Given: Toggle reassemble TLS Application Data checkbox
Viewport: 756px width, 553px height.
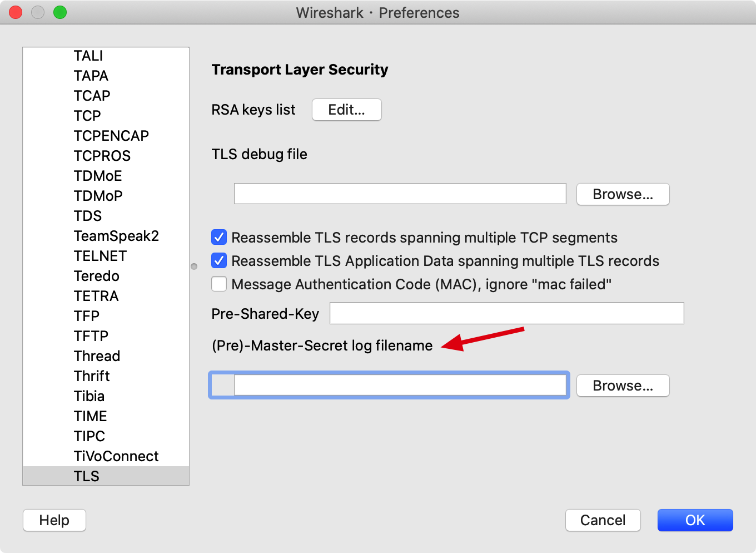Looking at the screenshot, I should (x=219, y=261).
